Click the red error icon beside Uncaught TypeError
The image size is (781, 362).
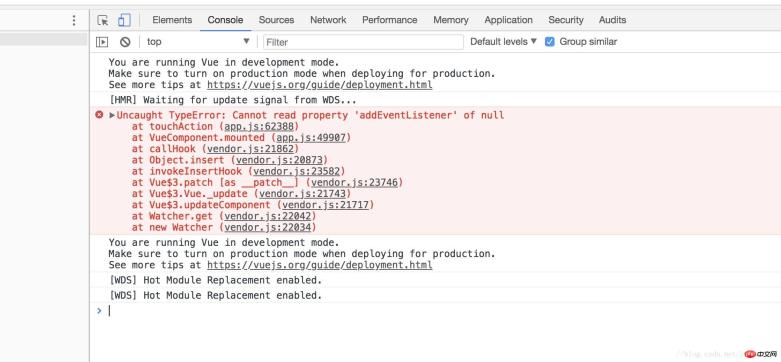(x=99, y=115)
